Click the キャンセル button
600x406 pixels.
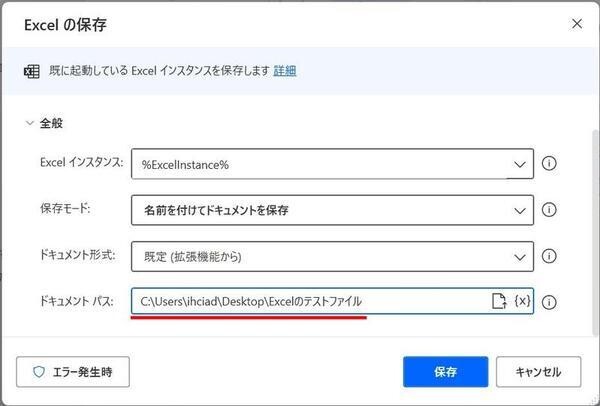(x=538, y=372)
